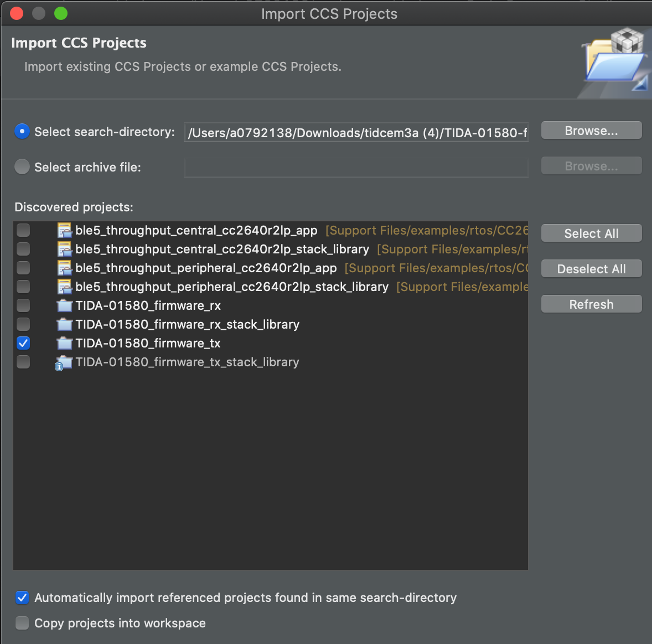
Task: Click the ble5_throughput_central_cc2640r2lp_app project icon
Action: pos(64,230)
